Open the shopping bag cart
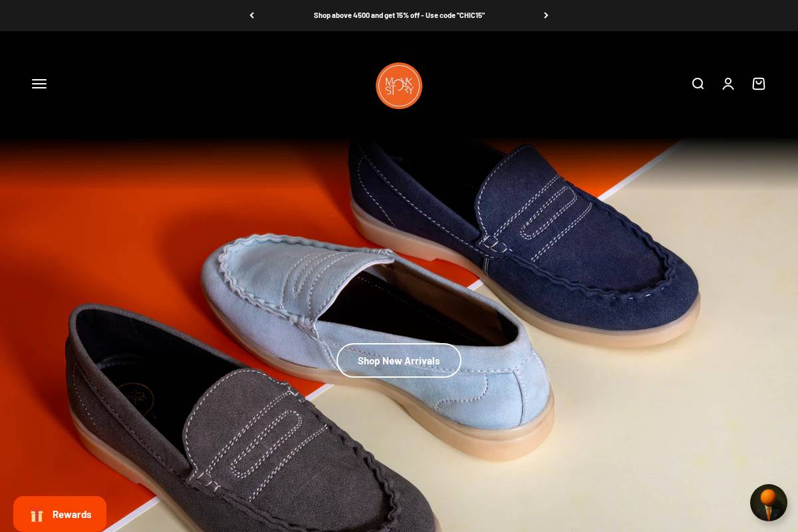798x532 pixels. point(759,84)
